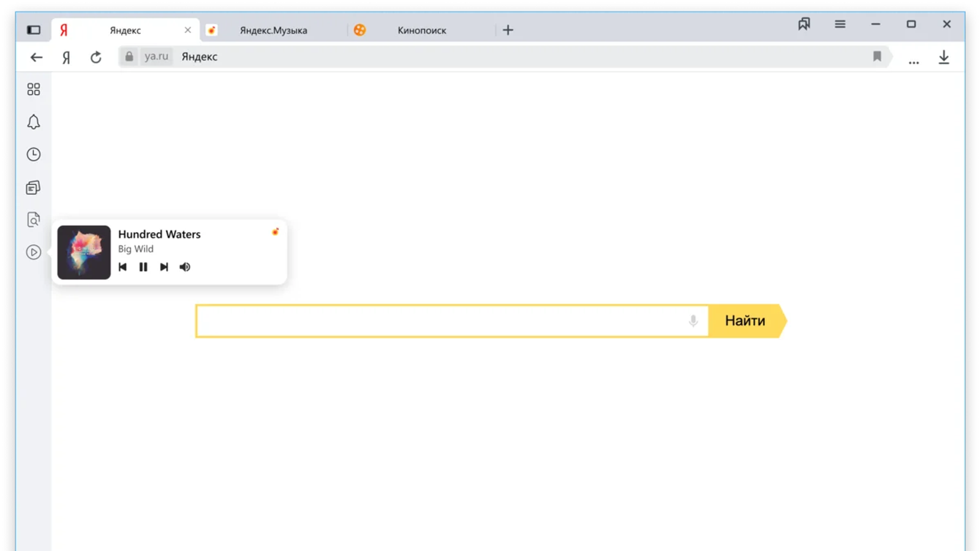Viewport: 980px width, 551px height.
Task: Open the services grid in sidebar
Action: tap(34, 89)
